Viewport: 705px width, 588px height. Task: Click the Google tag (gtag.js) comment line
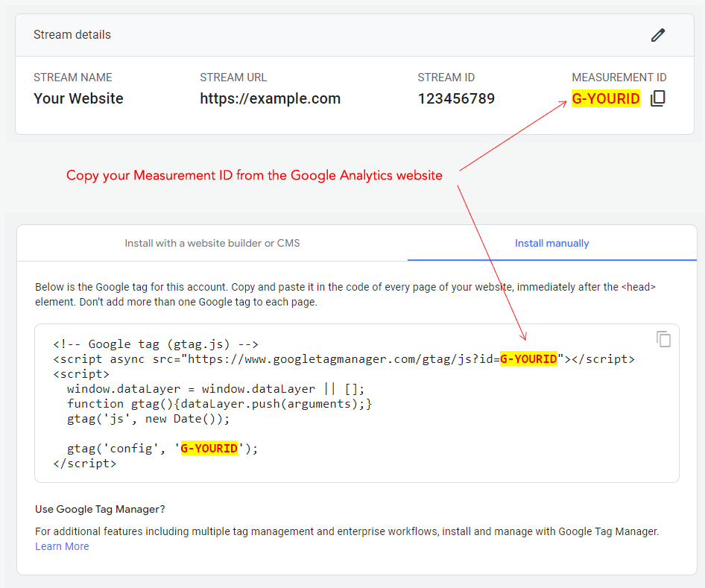pos(156,344)
